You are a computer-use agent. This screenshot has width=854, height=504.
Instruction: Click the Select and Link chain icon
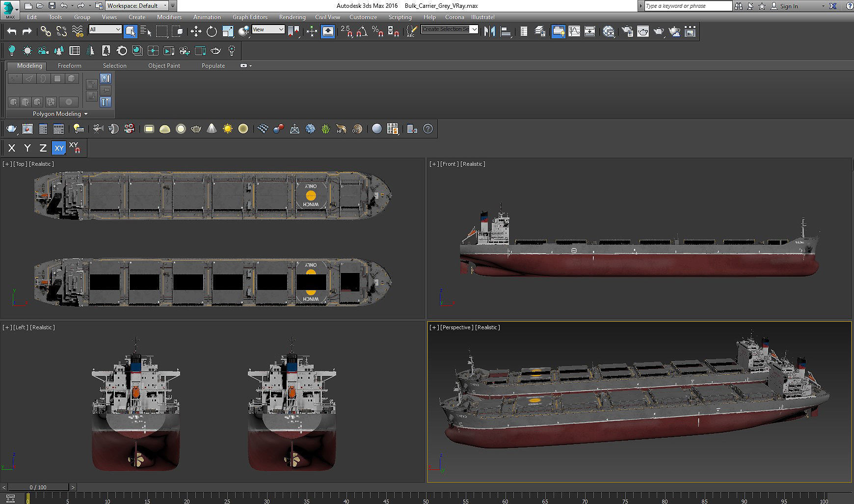(46, 31)
